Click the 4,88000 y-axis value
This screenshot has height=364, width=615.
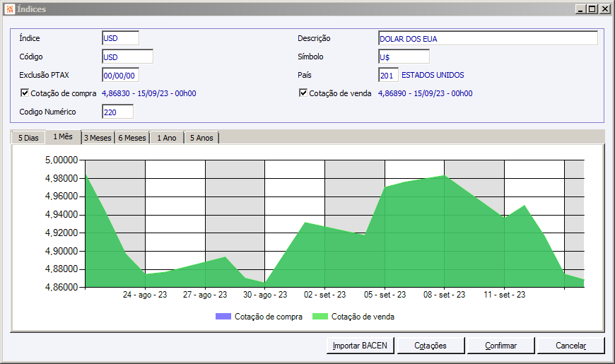(x=61, y=269)
